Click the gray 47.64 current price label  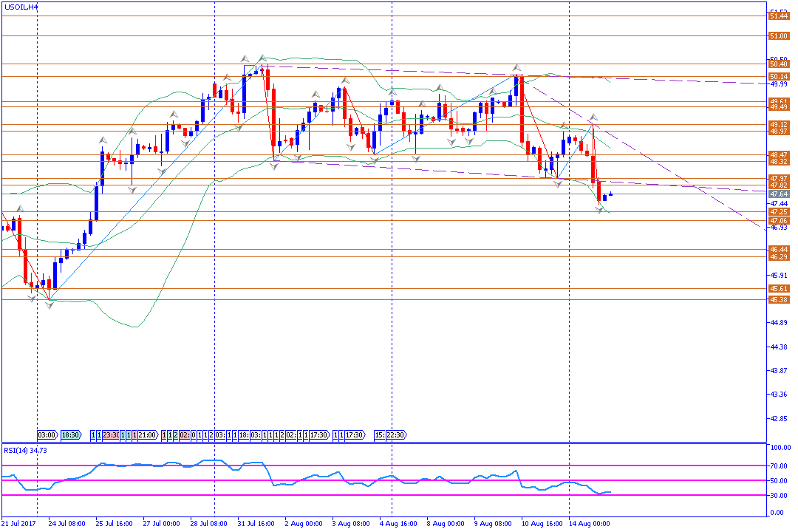tap(777, 194)
